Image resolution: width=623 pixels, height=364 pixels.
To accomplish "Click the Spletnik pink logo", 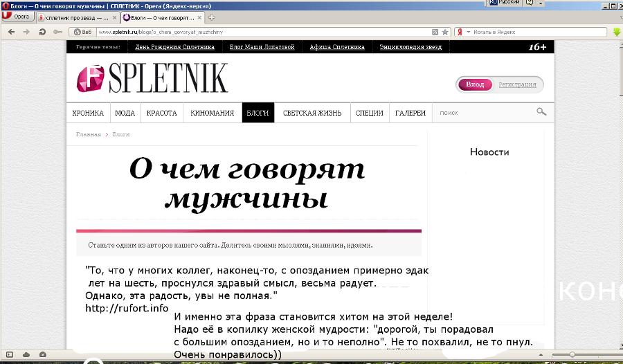I will pos(90,79).
